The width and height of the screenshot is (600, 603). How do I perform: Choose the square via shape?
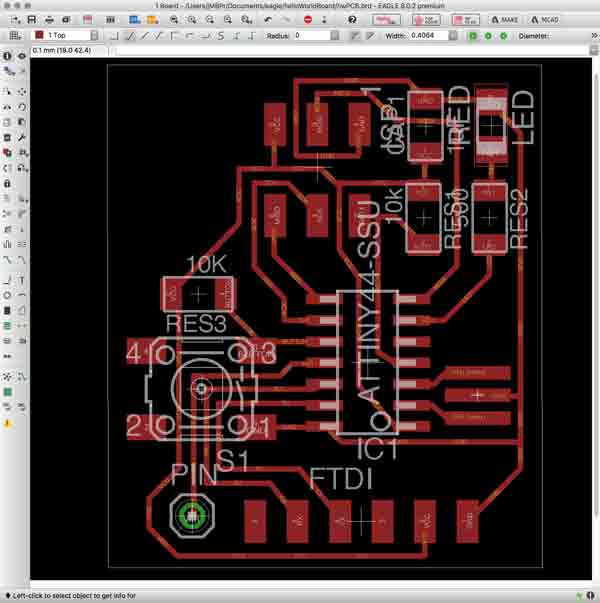(473, 36)
